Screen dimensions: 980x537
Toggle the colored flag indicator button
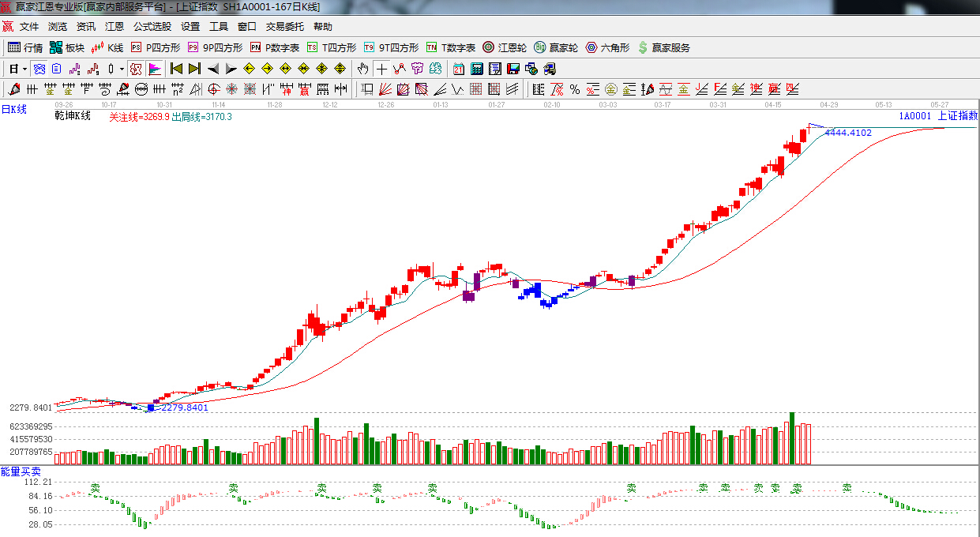point(155,69)
